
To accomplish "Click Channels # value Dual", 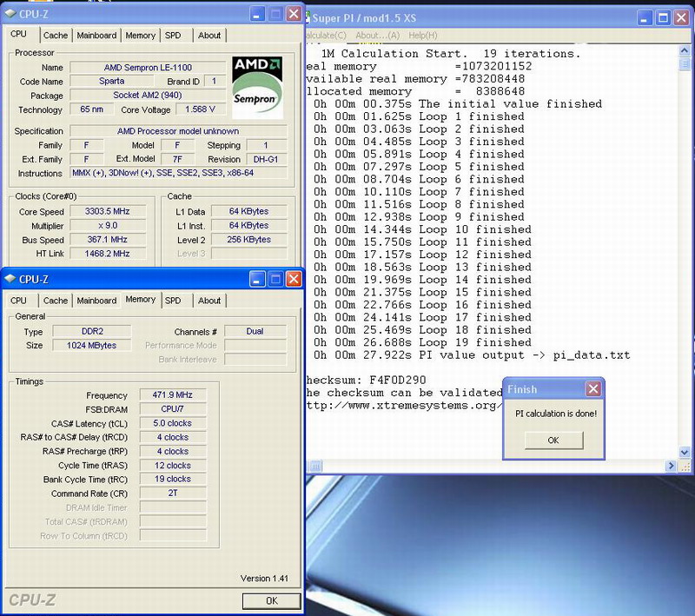I will click(255, 332).
